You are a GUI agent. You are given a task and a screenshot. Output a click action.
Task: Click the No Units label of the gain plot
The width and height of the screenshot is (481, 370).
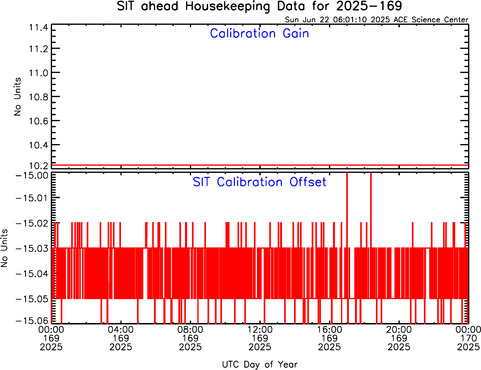pos(17,97)
